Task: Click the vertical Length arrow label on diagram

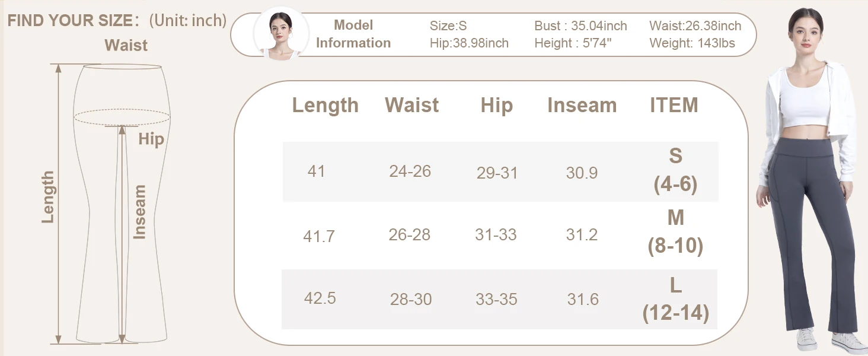Action: pyautogui.click(x=48, y=197)
